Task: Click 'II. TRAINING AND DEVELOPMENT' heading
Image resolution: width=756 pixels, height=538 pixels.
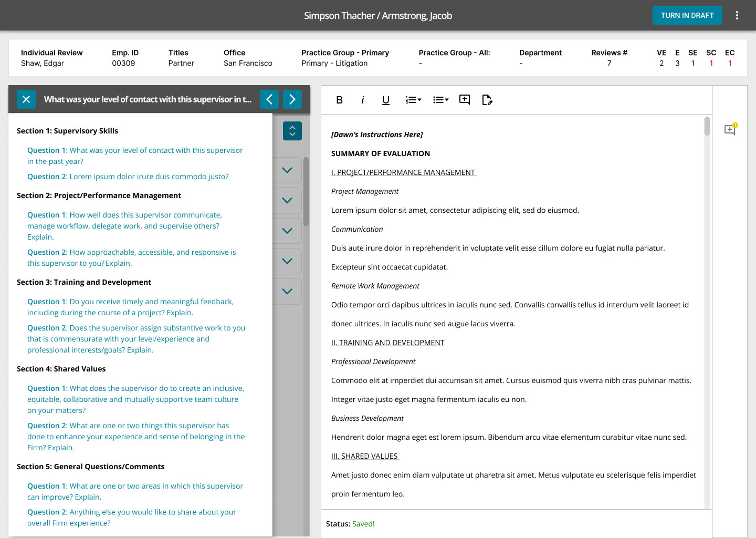Action: 388,343
